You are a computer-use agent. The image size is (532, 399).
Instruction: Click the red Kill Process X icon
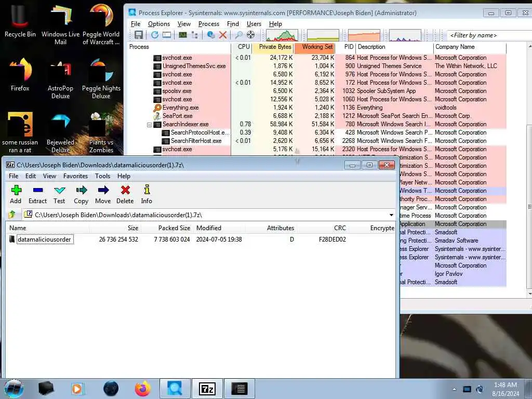[222, 35]
